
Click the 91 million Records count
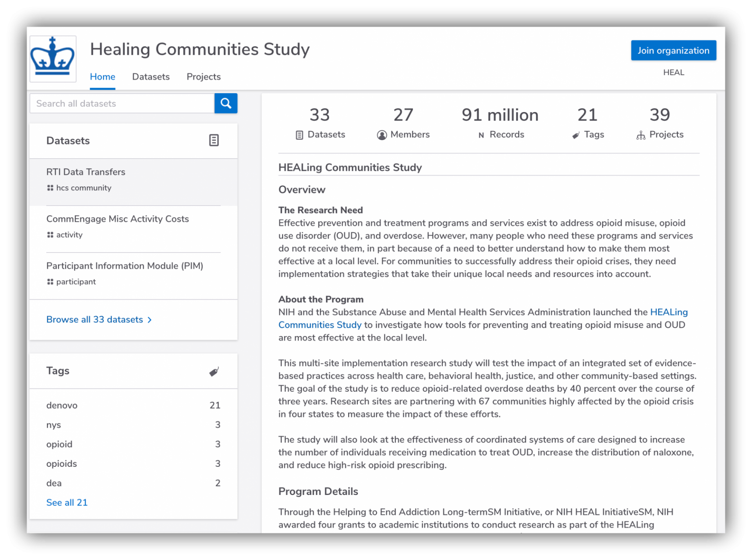[x=500, y=115]
